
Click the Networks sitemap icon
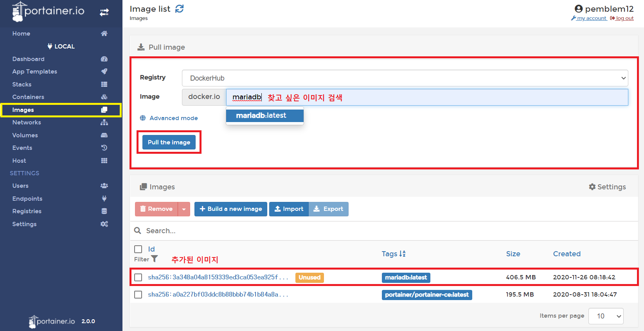pos(104,122)
